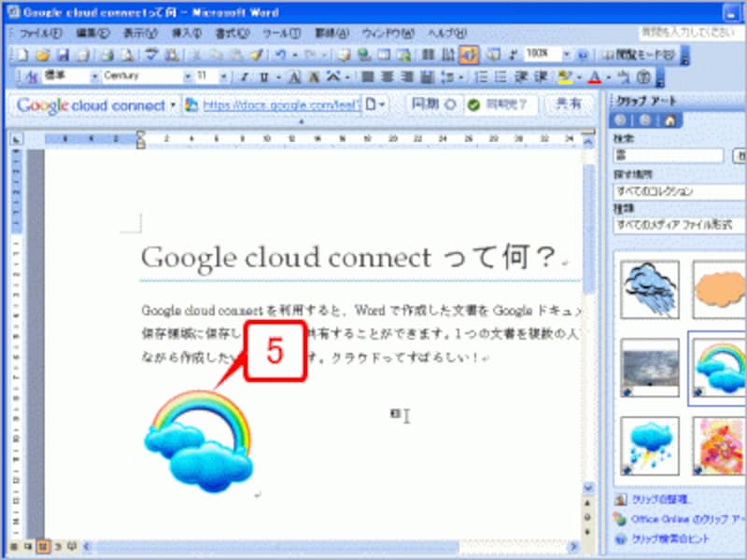The height and width of the screenshot is (560, 747).
Task: Open the undo history dropdown arrow
Action: (x=295, y=55)
